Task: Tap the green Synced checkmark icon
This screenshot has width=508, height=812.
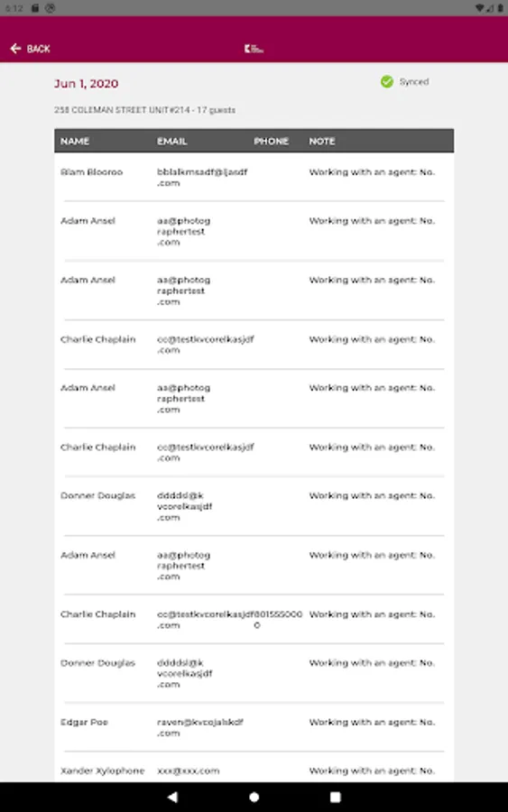Action: point(387,82)
